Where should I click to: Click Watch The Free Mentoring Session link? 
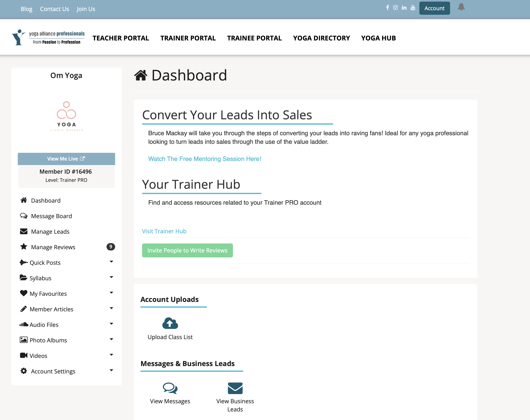204,159
